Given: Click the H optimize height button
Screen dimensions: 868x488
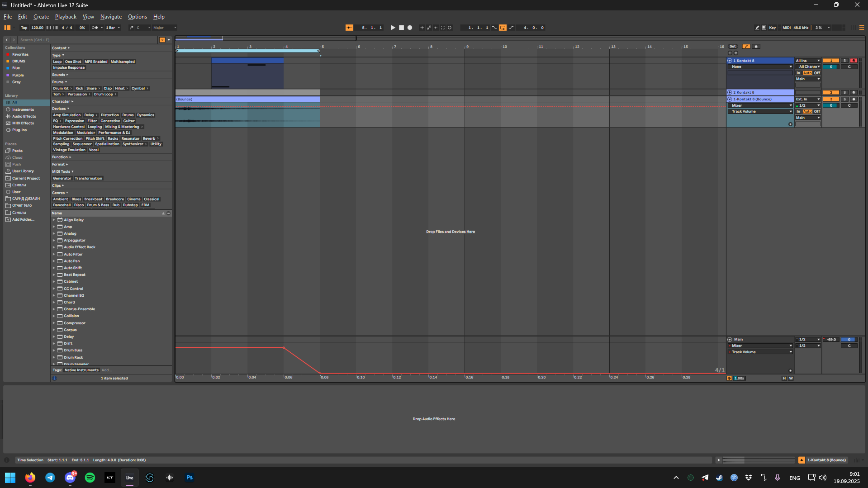Looking at the screenshot, I should 784,378.
